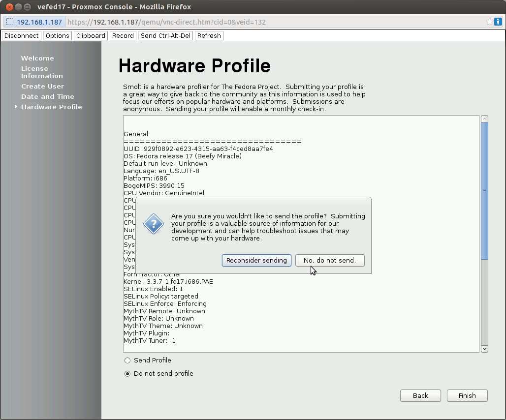The height and width of the screenshot is (420, 506).
Task: Choose No, do not send
Action: pos(330,260)
